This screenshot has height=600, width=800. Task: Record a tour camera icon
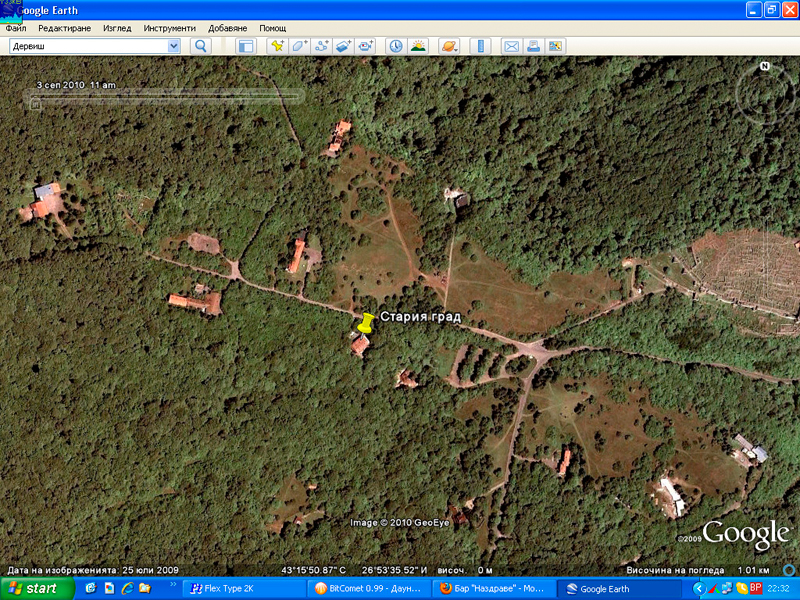[365, 46]
